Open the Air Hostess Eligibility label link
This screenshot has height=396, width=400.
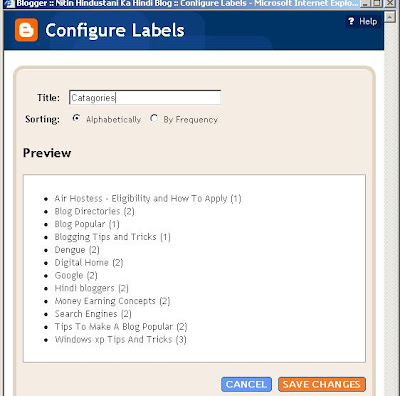coord(141,198)
